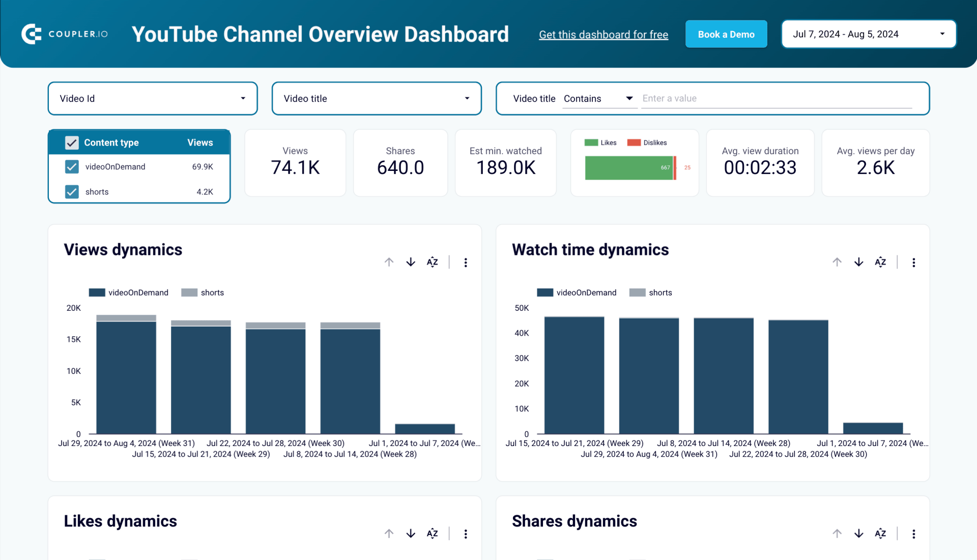Click shorts legend swatch in Views dynamics
This screenshot has height=560, width=977.
[x=189, y=292]
